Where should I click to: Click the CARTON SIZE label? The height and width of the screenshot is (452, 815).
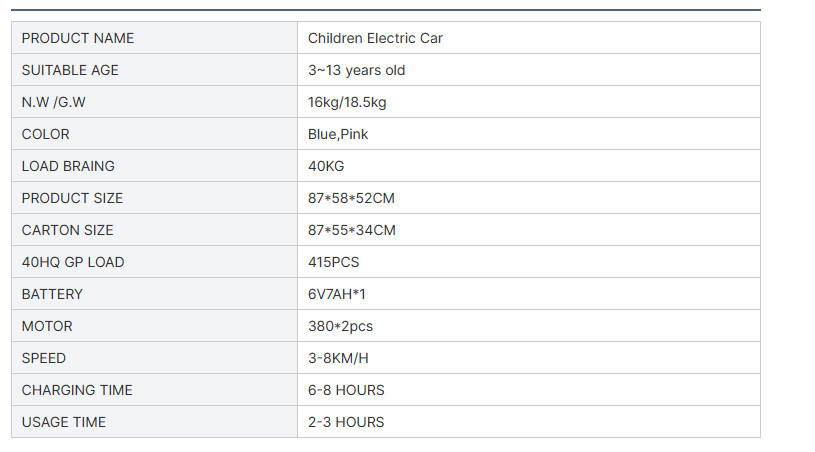coord(67,230)
